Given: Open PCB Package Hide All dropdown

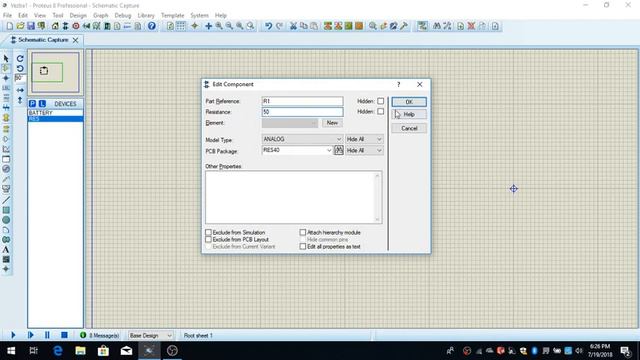Looking at the screenshot, I should 364,151.
